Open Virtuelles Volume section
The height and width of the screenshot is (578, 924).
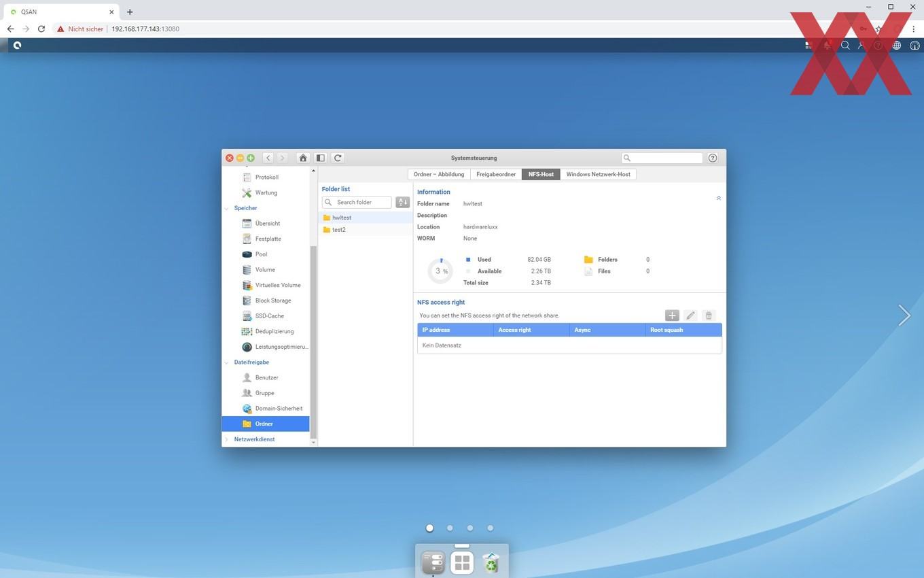pos(277,285)
